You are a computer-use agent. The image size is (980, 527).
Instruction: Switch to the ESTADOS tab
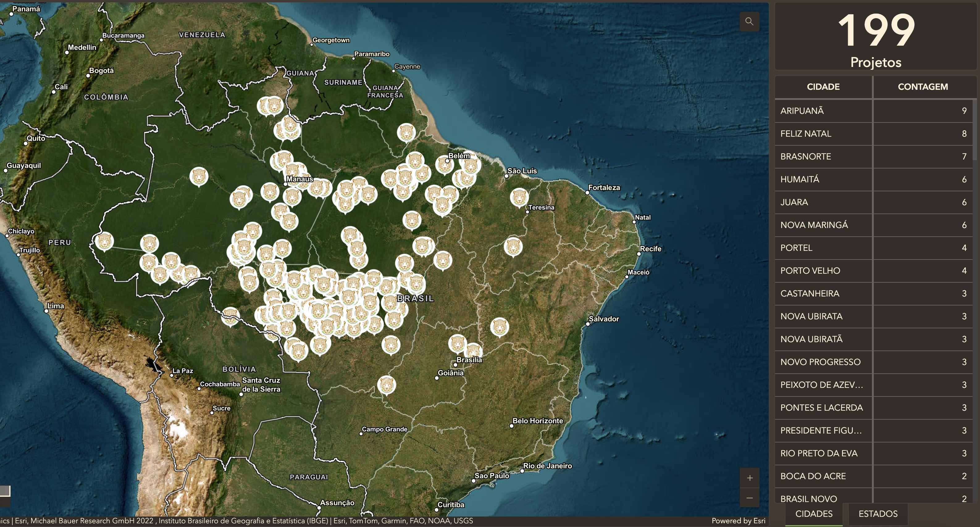pos(878,514)
